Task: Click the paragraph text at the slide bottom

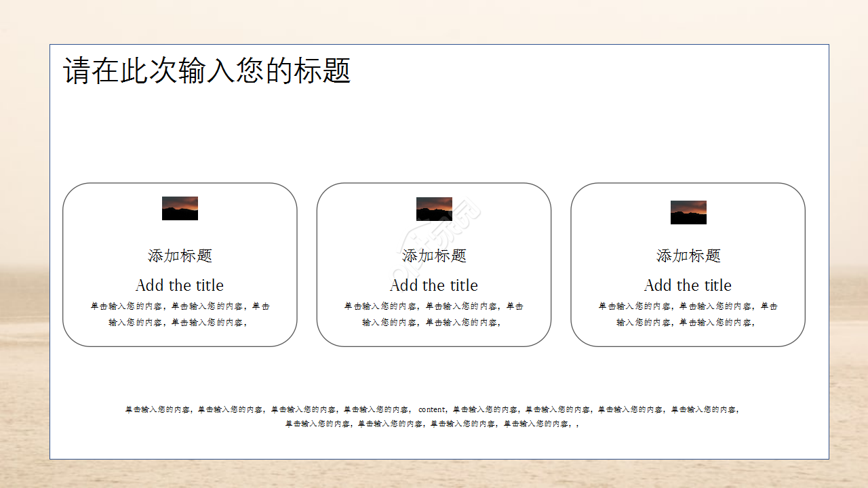Action: [433, 416]
